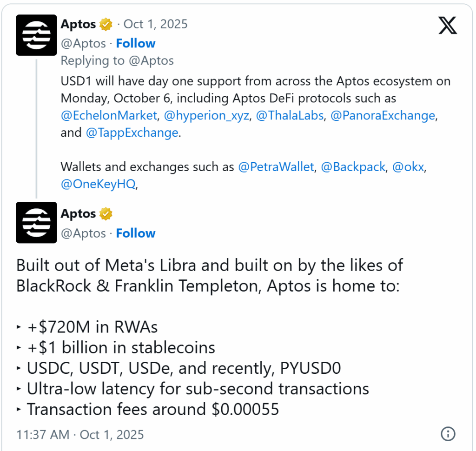
Task: Open the @okx mention link
Action: (408, 167)
